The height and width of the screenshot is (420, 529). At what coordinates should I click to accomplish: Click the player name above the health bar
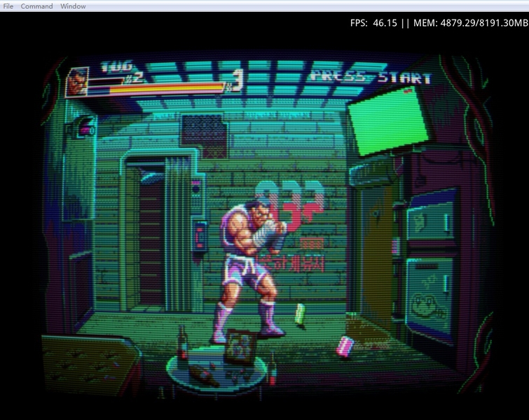(117, 66)
